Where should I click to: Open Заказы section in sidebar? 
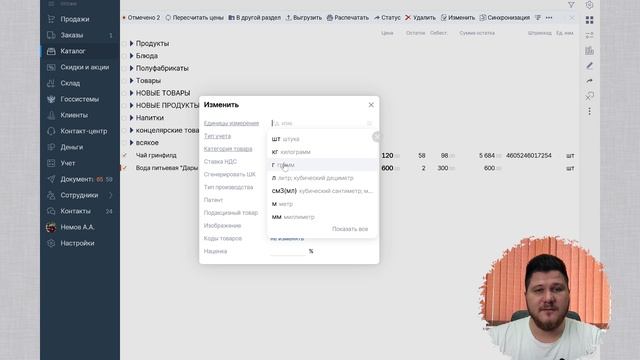(x=72, y=35)
